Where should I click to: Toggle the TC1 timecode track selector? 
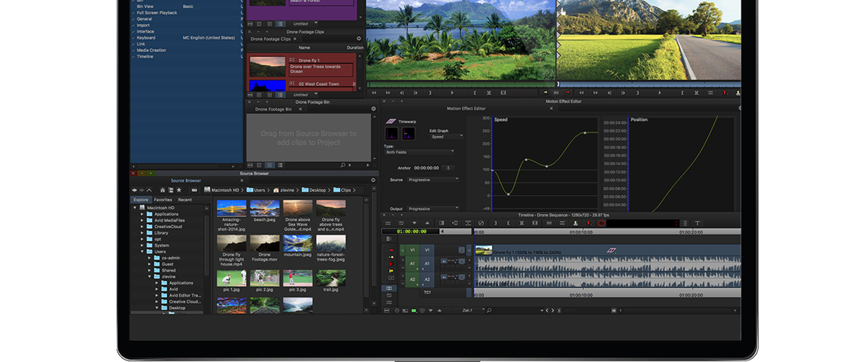(427, 292)
